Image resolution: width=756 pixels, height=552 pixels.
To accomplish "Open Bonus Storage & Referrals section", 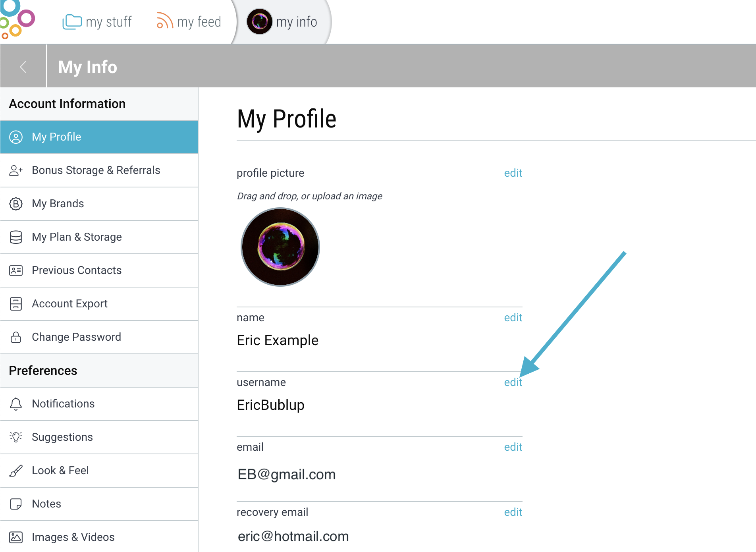I will coord(99,170).
